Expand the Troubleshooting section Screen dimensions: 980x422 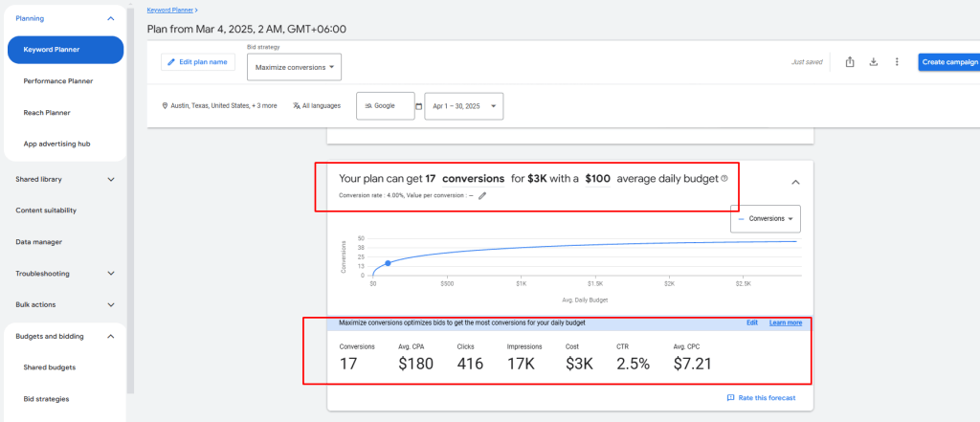[111, 274]
